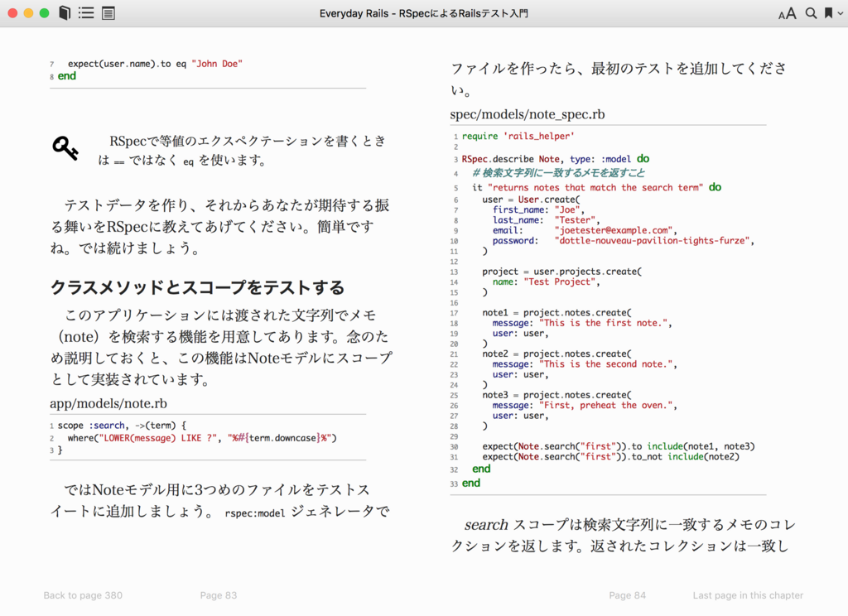Click the Japanese comment on line 4
Image resolution: width=848 pixels, height=616 pixels.
[558, 173]
